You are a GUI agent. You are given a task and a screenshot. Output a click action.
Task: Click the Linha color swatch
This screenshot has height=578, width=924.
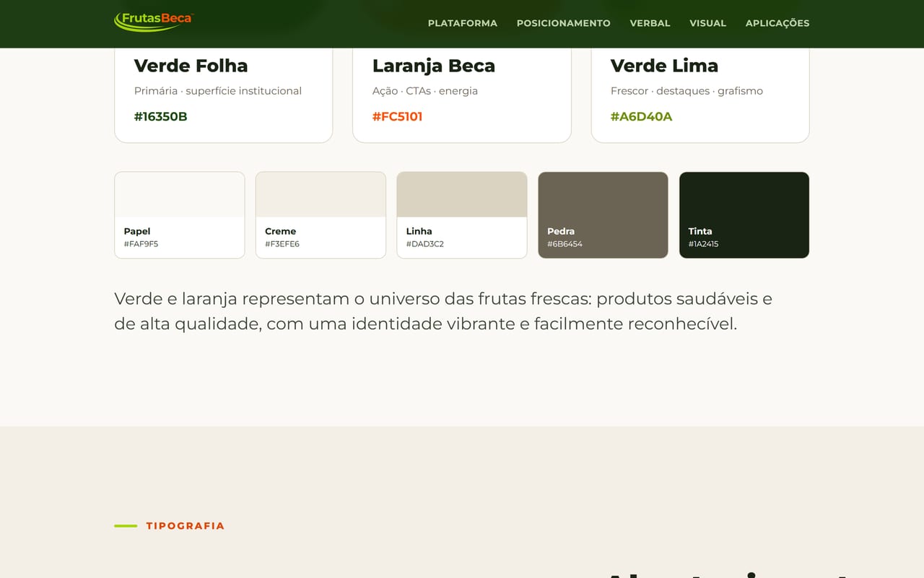point(462,215)
